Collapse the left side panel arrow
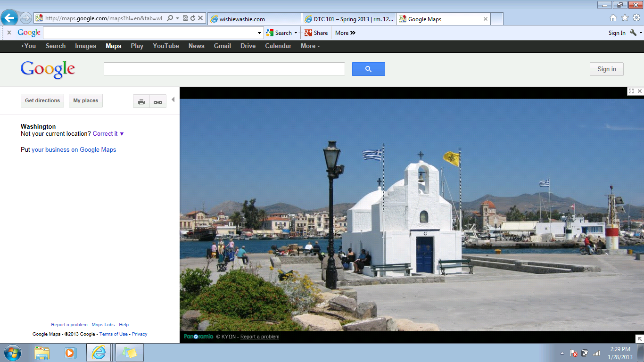 coord(173,99)
